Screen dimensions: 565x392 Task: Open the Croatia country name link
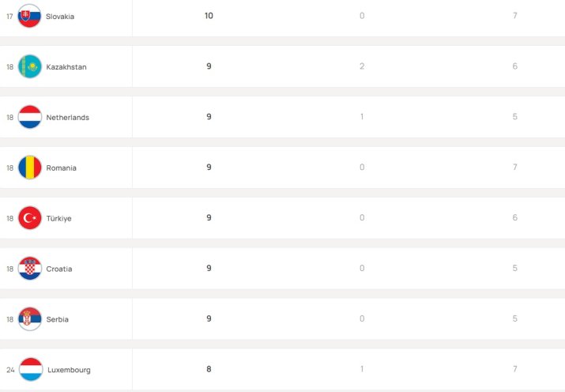pyautogui.click(x=59, y=269)
